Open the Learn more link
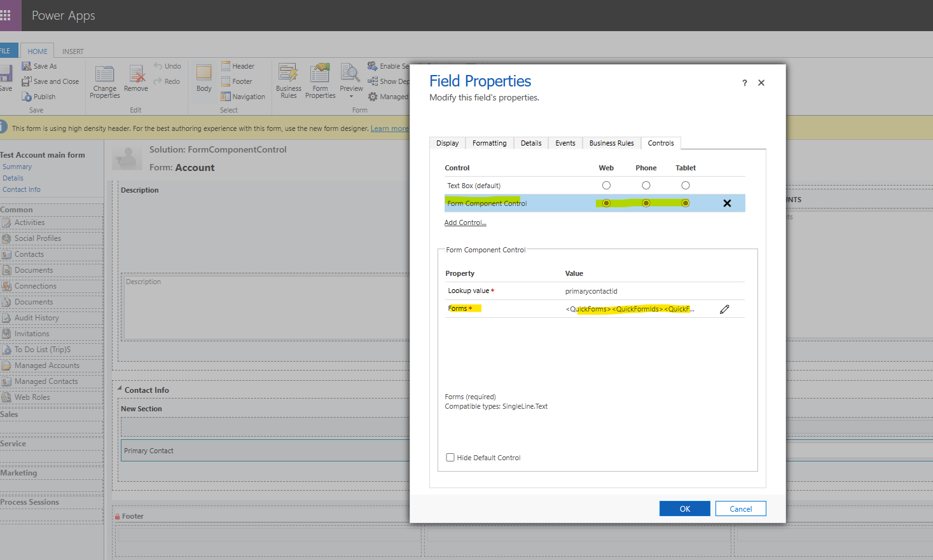This screenshot has height=560, width=933. (389, 128)
